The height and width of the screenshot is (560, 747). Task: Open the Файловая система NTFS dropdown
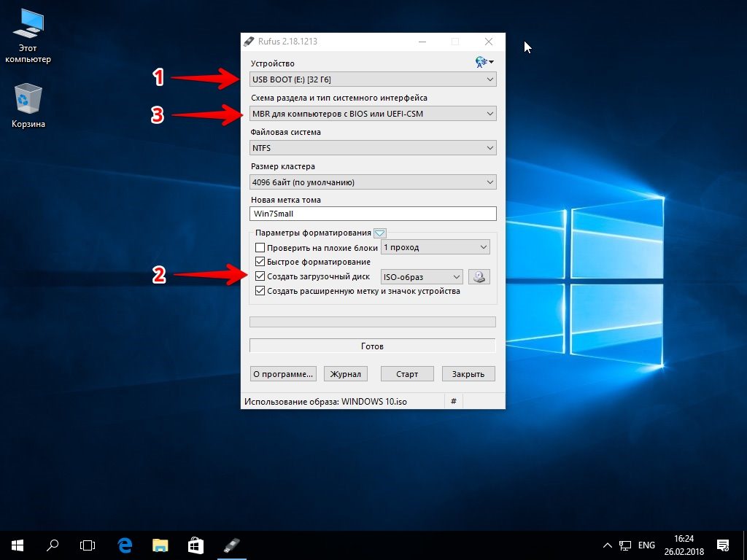[x=373, y=147]
